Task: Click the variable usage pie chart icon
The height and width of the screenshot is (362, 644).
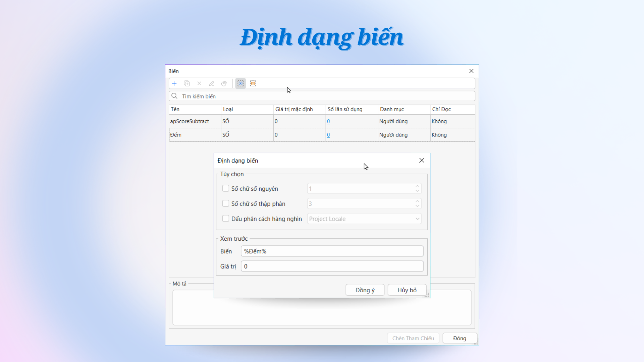Action: pos(224,83)
